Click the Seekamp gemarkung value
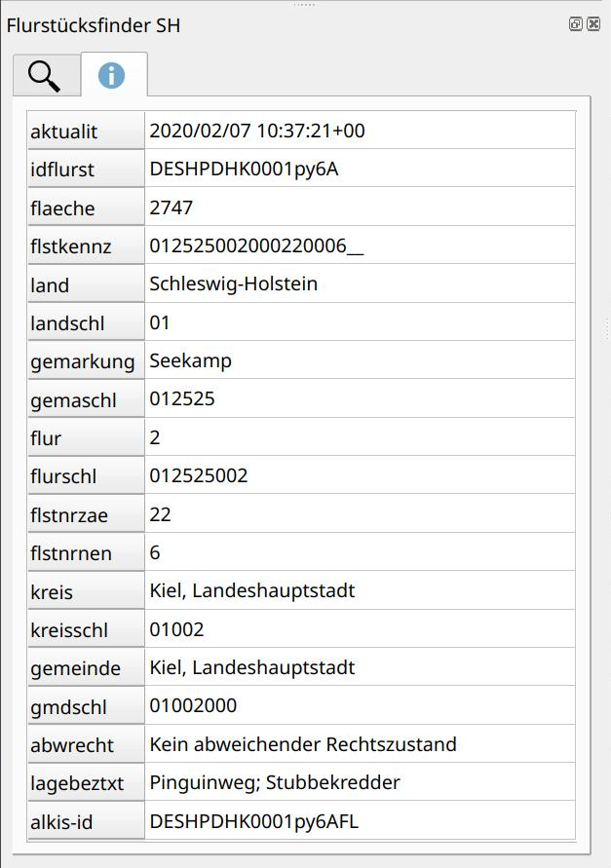The image size is (611, 868). (x=191, y=361)
